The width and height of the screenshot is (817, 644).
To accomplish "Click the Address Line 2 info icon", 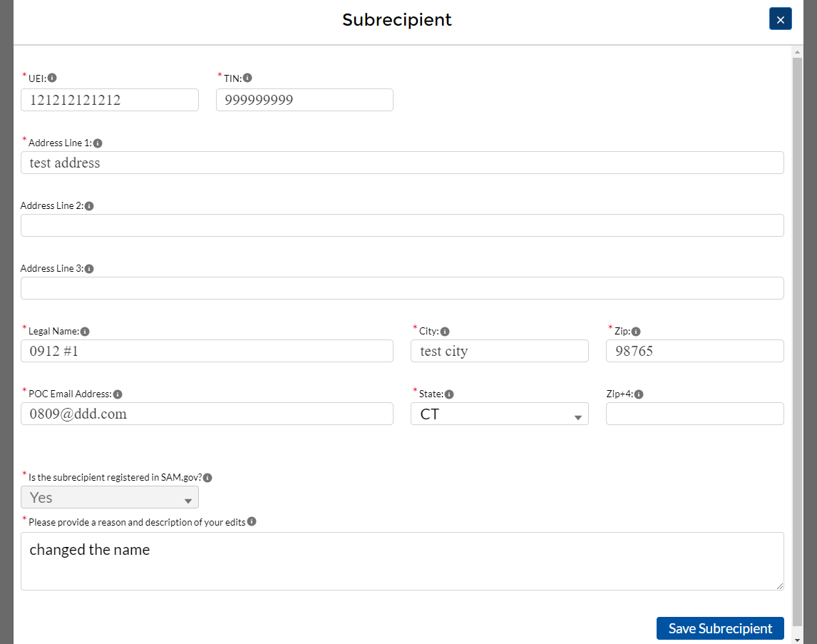I will [89, 206].
